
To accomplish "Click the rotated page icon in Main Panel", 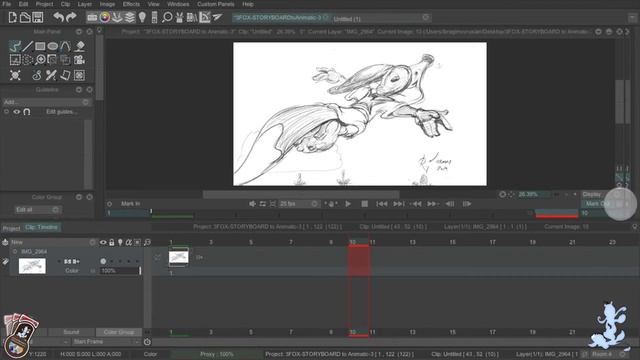I will point(65,75).
